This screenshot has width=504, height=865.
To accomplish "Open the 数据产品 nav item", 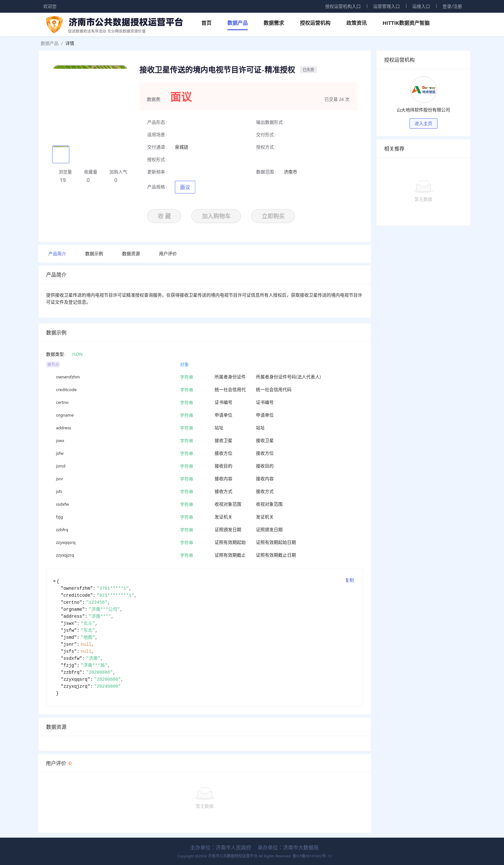I will pyautogui.click(x=237, y=23).
